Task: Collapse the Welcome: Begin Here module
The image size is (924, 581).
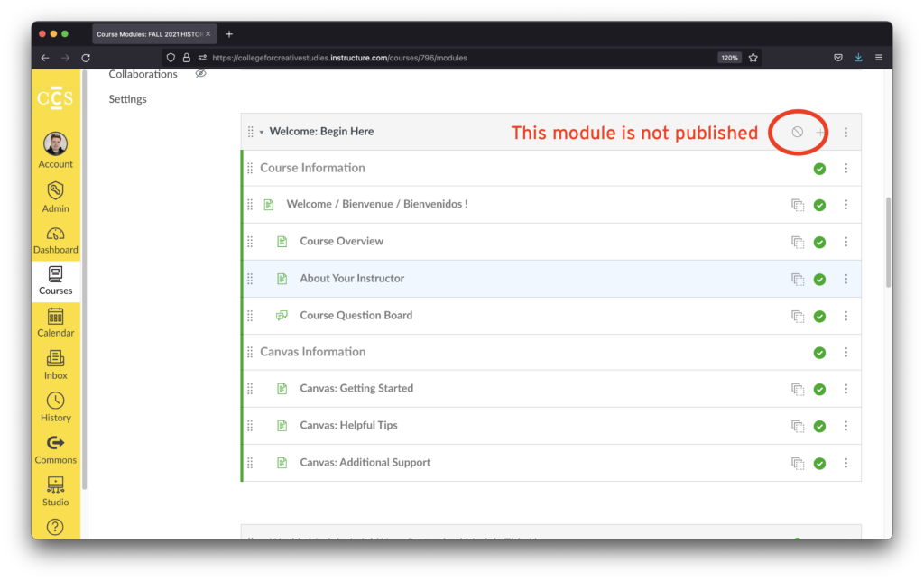Action: [x=262, y=132]
